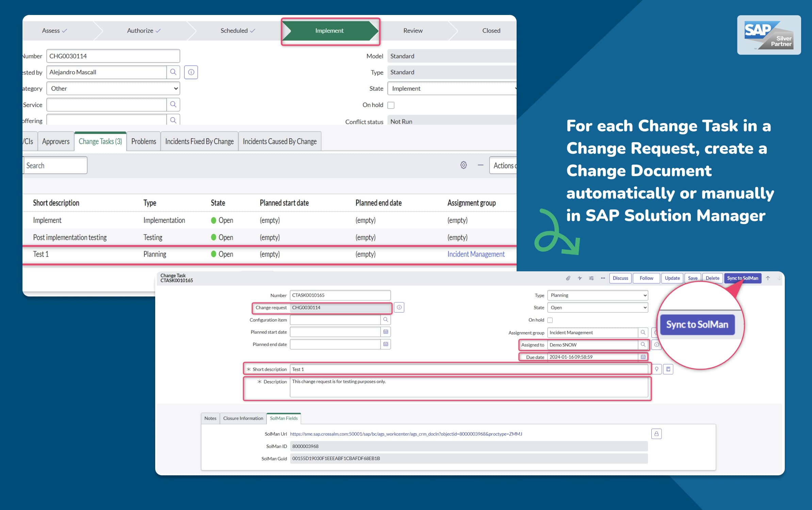Click the Sync to SolMan button in header
This screenshot has height=510, width=812.
(743, 278)
